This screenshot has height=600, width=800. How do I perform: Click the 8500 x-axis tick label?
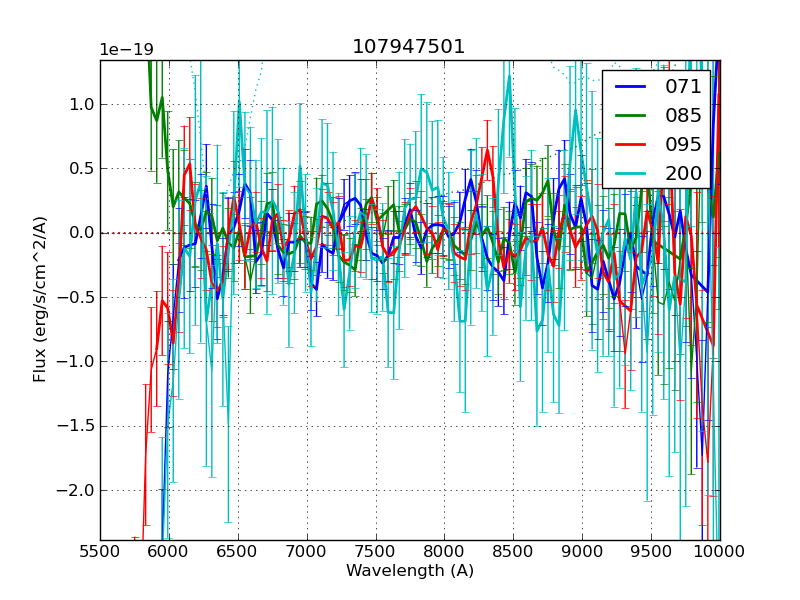pos(514,551)
